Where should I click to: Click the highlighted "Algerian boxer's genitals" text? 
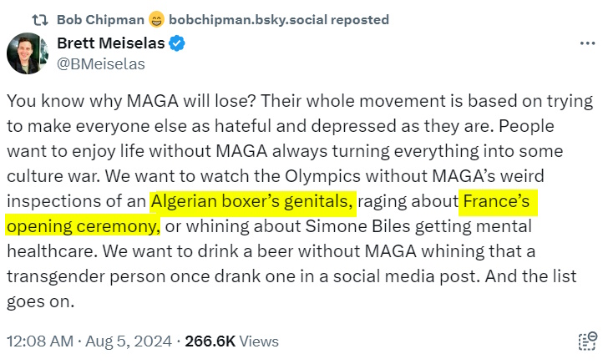point(253,203)
